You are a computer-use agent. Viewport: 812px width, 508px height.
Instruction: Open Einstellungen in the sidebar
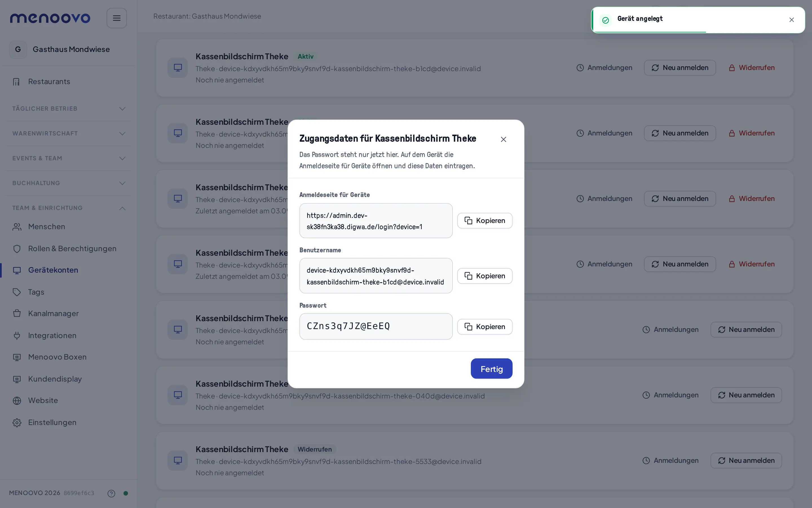pyautogui.click(x=69, y=423)
